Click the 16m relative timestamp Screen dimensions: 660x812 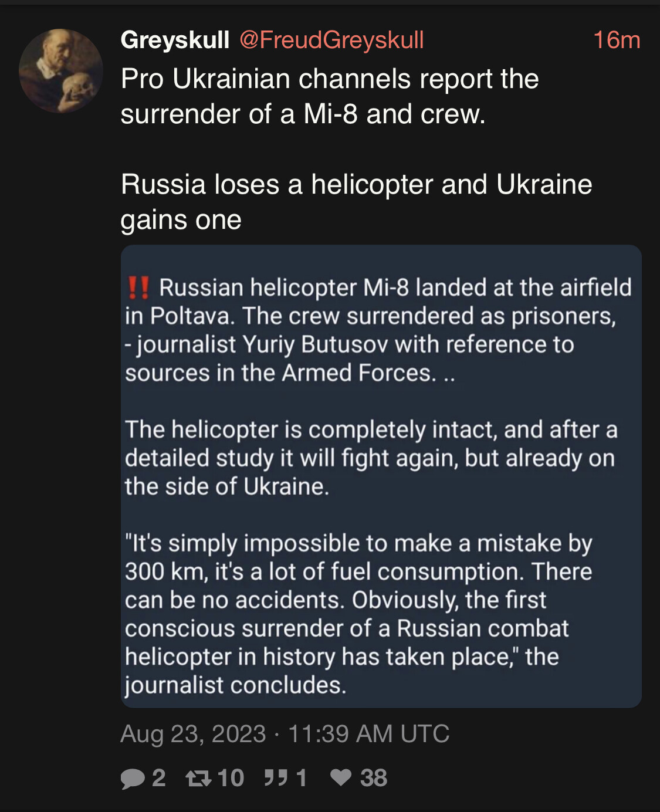point(616,40)
